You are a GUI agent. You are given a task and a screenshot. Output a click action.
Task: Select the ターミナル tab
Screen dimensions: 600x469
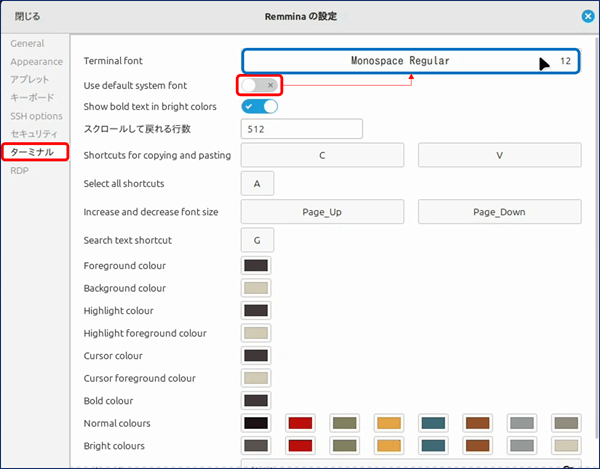[x=35, y=152]
